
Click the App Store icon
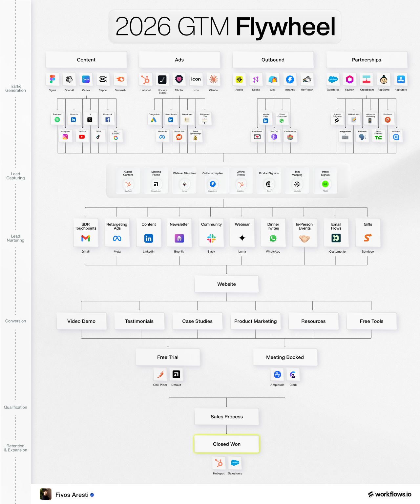(x=401, y=79)
